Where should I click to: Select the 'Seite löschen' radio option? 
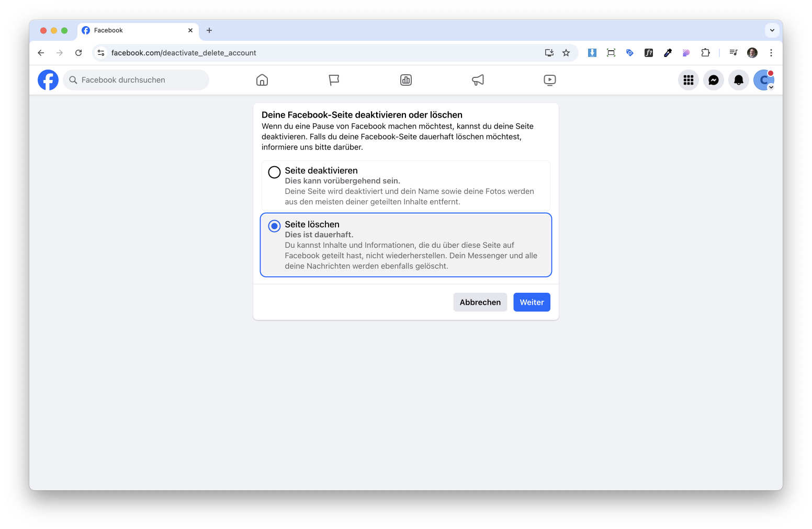[274, 226]
